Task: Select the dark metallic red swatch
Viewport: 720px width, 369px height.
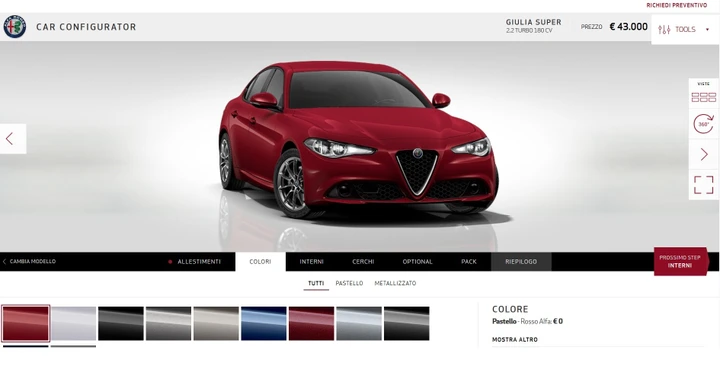Action: tap(311, 324)
